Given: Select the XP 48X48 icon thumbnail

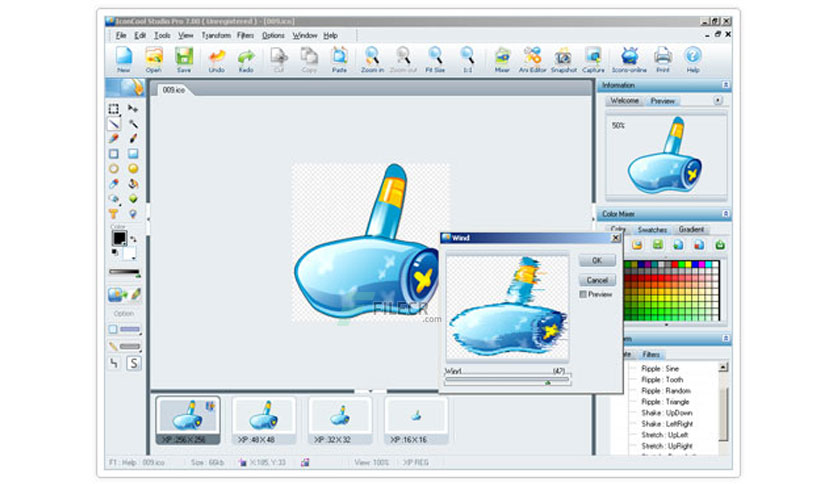Looking at the screenshot, I should tap(264, 421).
